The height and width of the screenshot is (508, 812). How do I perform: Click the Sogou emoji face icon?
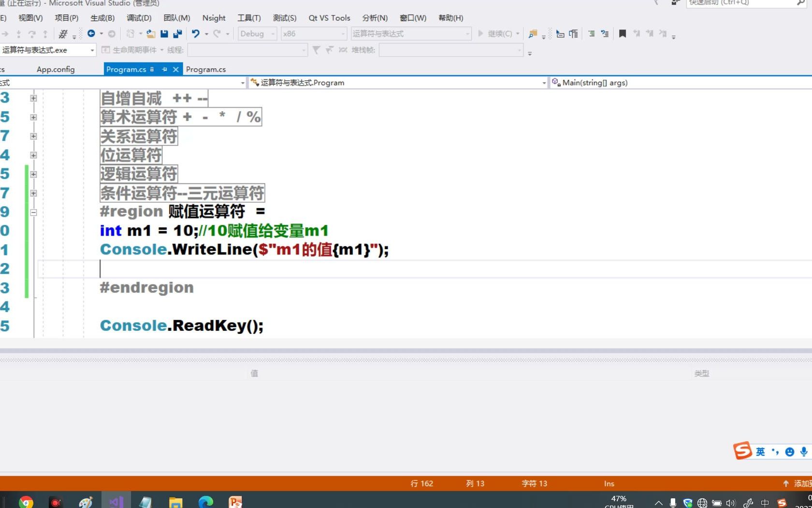pyautogui.click(x=790, y=452)
